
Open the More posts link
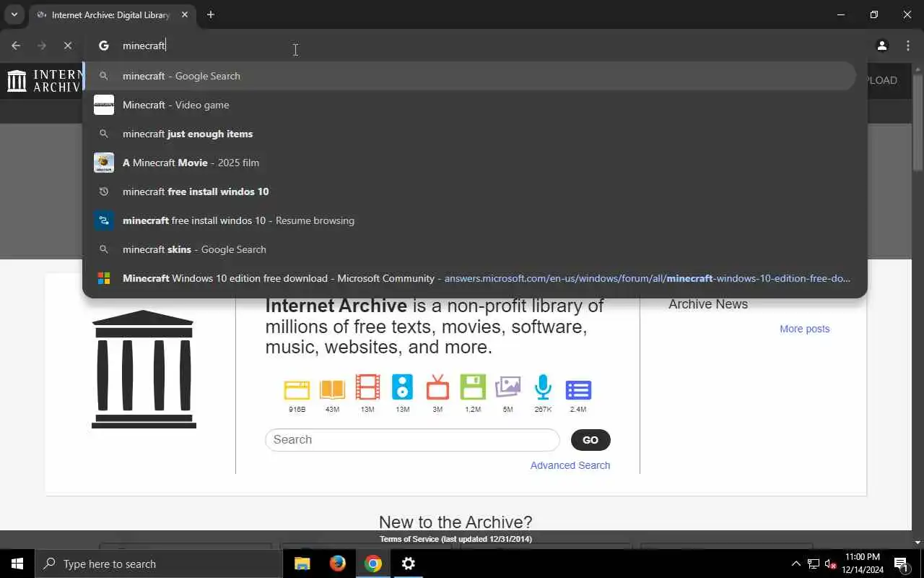[804, 329]
